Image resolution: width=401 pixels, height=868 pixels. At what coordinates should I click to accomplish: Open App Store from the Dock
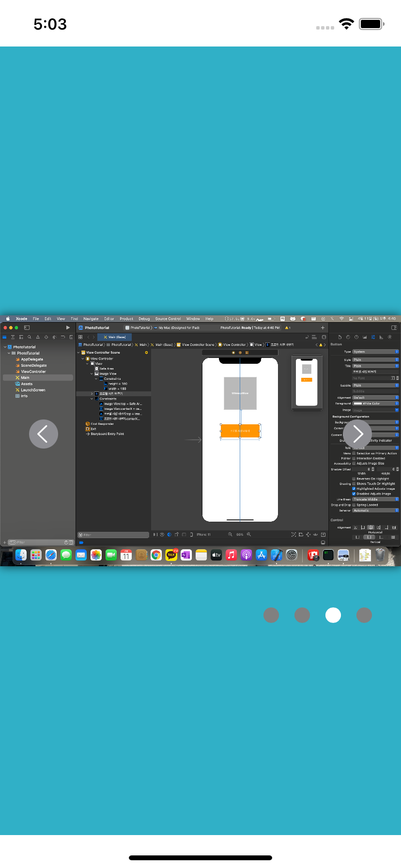point(262,555)
